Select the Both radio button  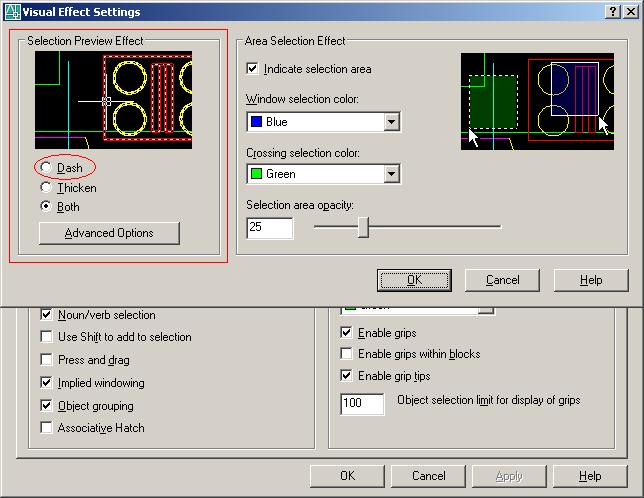pyautogui.click(x=46, y=207)
